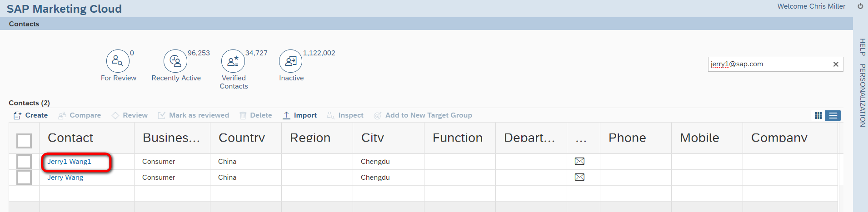Log off using the power icon
The image size is (868, 212).
[x=860, y=6]
